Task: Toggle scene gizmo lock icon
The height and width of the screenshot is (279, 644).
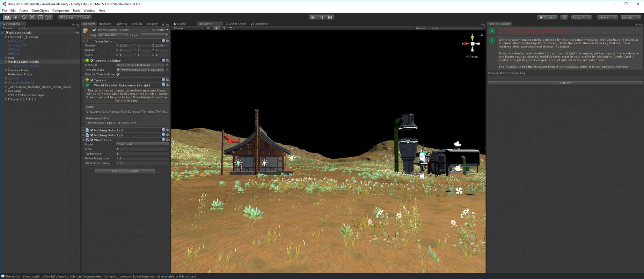Action: (482, 35)
